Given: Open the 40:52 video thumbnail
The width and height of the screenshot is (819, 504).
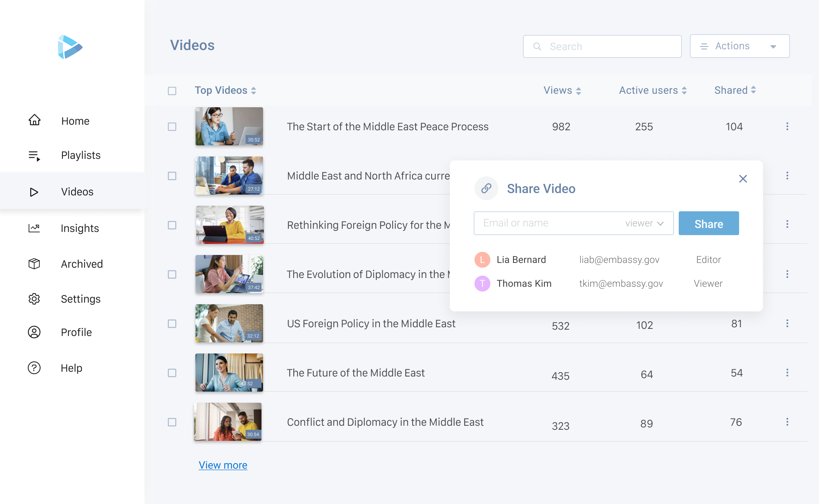Looking at the screenshot, I should 230,225.
